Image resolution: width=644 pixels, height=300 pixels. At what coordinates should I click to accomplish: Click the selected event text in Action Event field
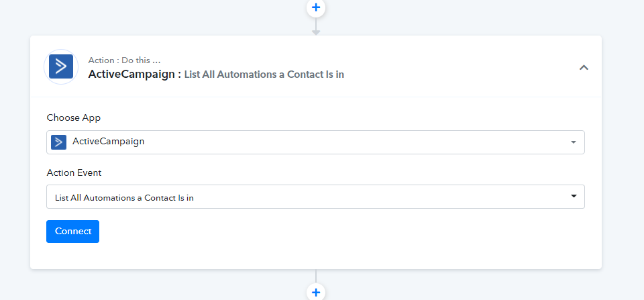[x=124, y=198]
